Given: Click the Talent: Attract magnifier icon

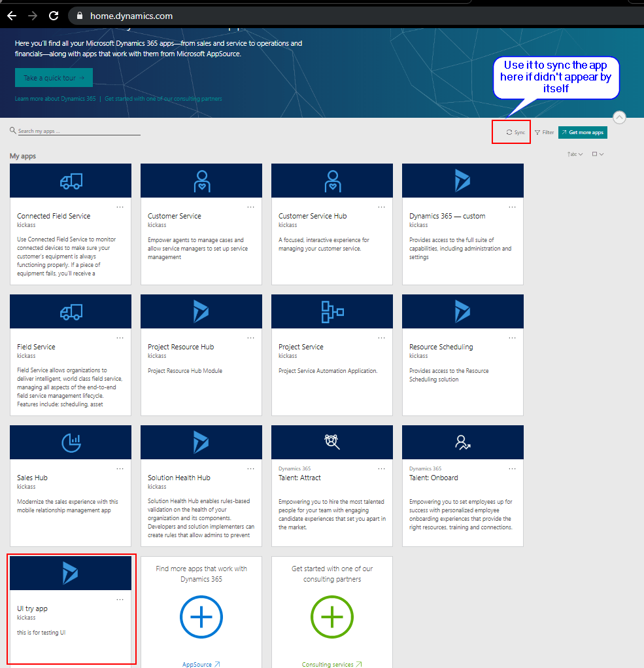Looking at the screenshot, I should pos(332,443).
